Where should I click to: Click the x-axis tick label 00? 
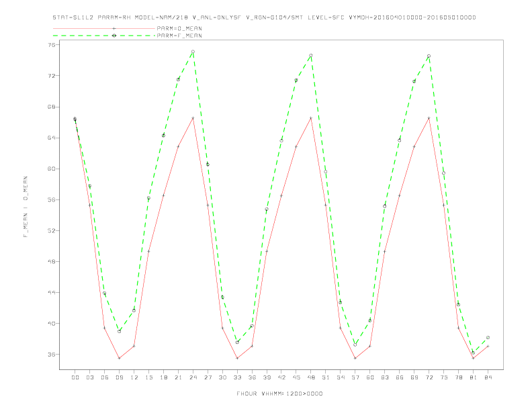[75, 377]
